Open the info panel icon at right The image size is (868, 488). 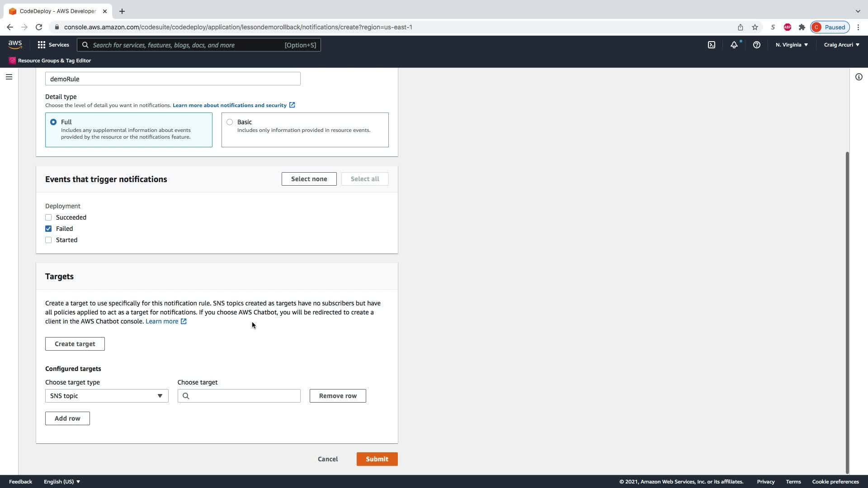coord(859,77)
